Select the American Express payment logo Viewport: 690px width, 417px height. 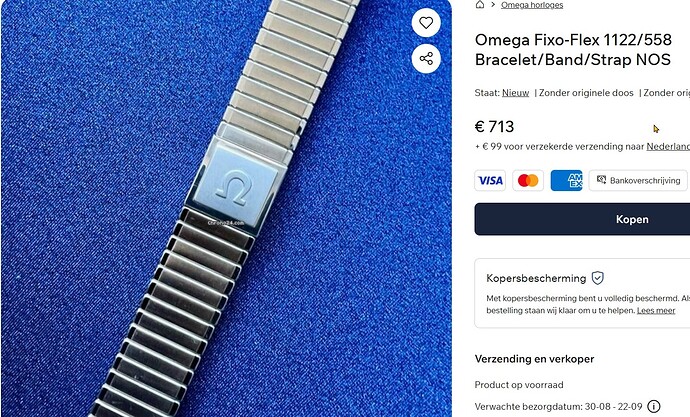pos(566,180)
